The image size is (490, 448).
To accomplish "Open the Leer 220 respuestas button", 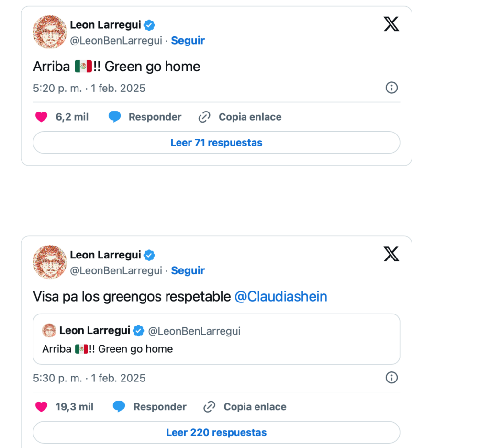I will [x=216, y=432].
